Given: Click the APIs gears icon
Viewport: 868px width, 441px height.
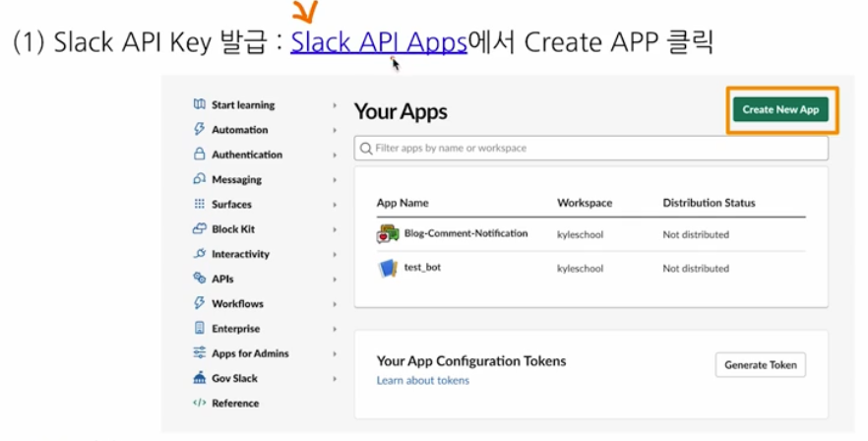Looking at the screenshot, I should coord(199,279).
